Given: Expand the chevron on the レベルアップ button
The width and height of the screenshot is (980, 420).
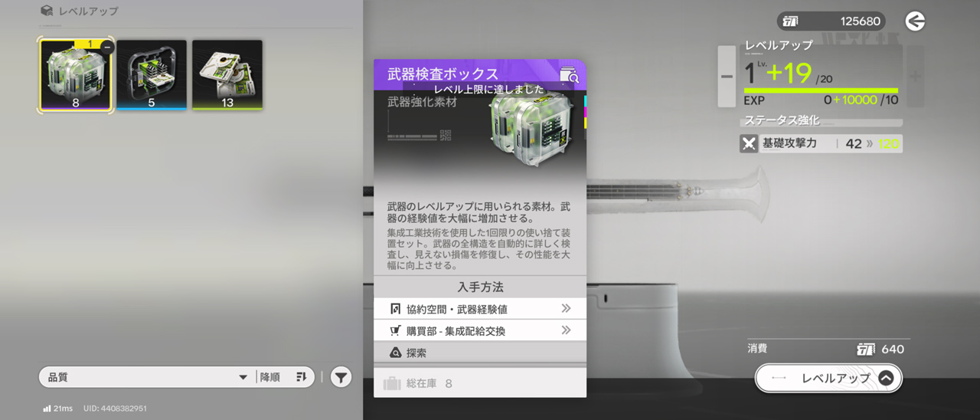Looking at the screenshot, I should (886, 378).
